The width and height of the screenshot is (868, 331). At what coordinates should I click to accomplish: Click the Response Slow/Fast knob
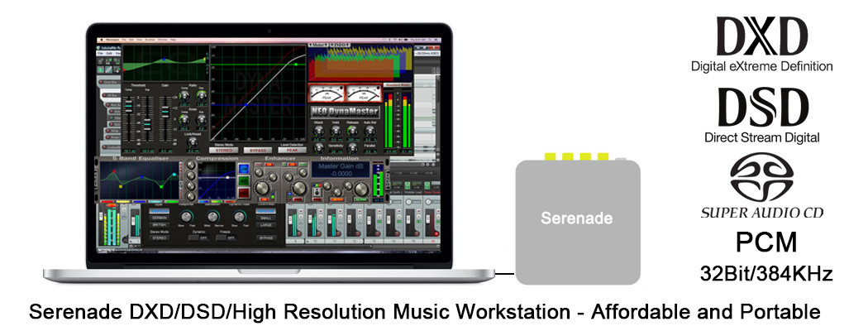[187, 217]
